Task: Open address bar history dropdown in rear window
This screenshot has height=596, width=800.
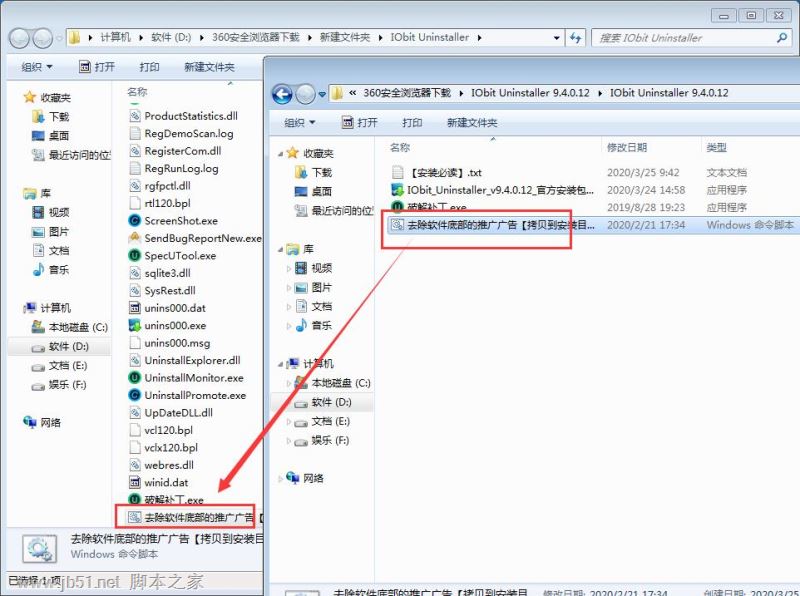Action: 556,38
